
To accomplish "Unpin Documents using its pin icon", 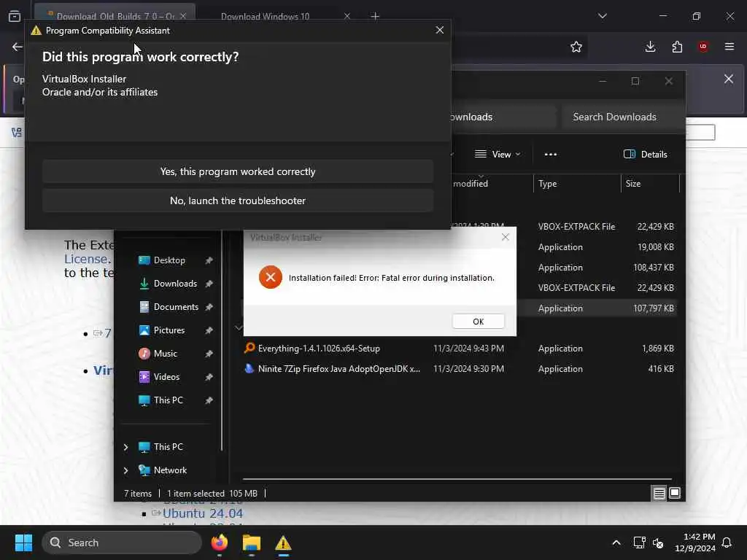I will [x=209, y=307].
